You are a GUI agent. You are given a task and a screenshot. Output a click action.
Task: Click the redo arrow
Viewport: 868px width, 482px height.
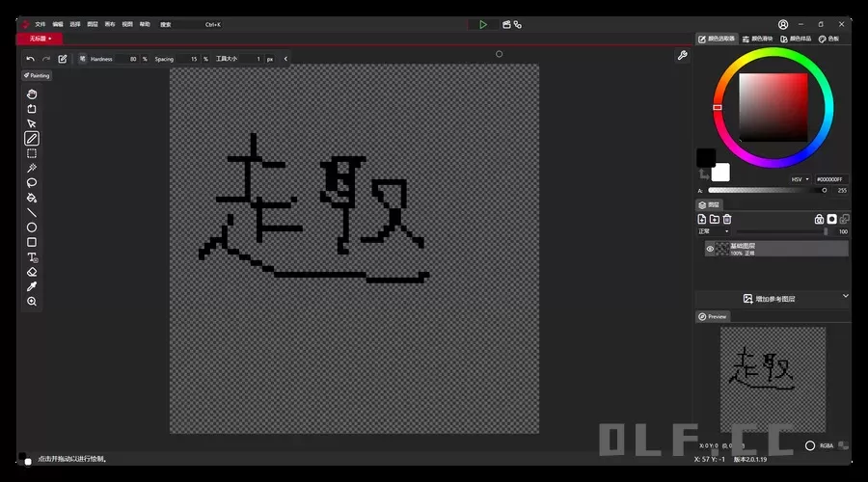pyautogui.click(x=46, y=59)
